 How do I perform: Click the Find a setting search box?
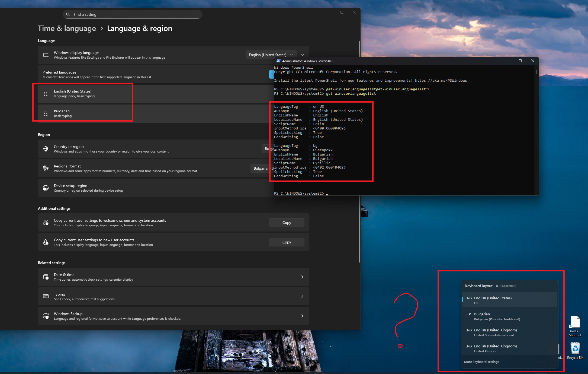[x=133, y=14]
